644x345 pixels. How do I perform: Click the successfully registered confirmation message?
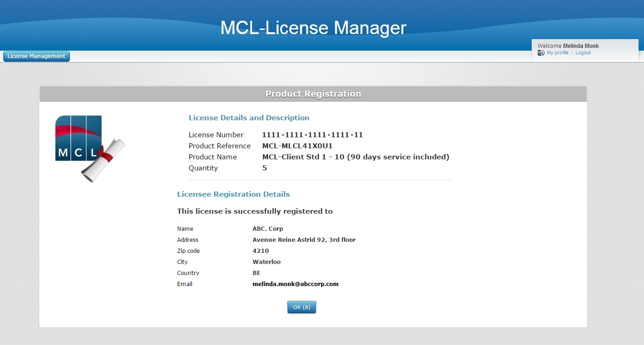coord(255,211)
